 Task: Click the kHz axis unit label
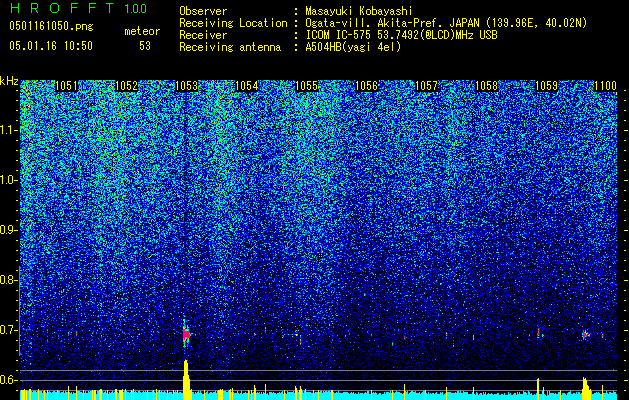(9, 81)
